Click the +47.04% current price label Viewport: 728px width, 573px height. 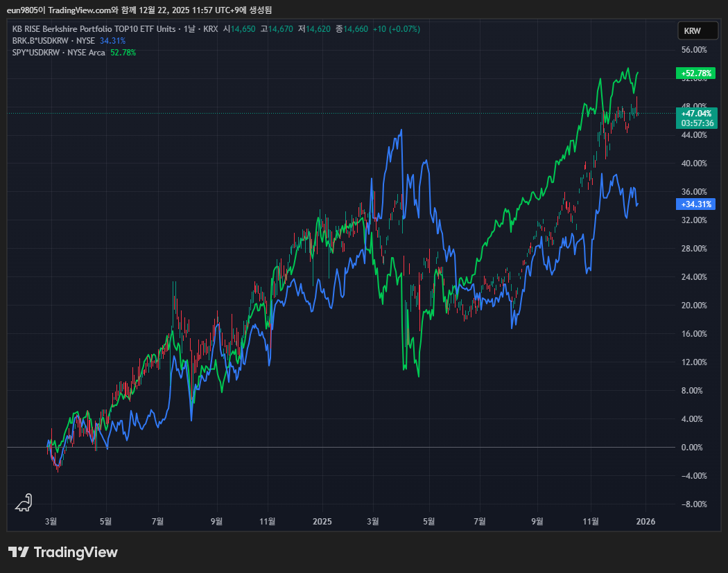[x=696, y=113]
